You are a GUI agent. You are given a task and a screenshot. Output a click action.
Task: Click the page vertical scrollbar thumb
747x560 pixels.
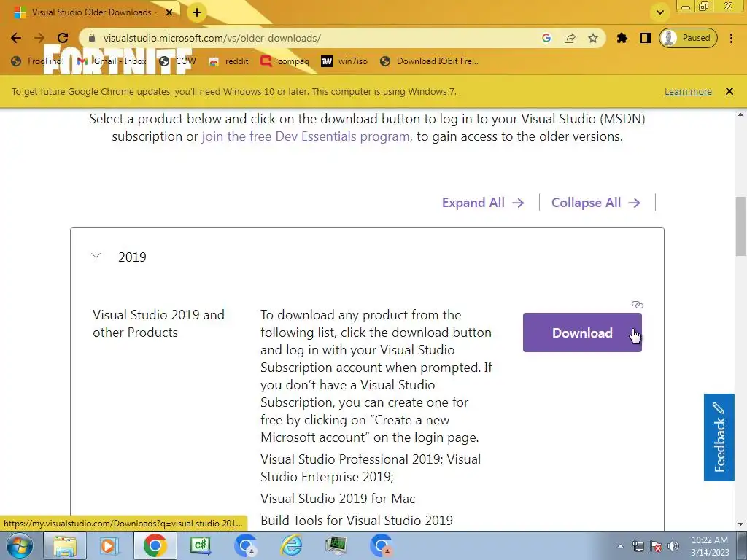click(x=741, y=226)
